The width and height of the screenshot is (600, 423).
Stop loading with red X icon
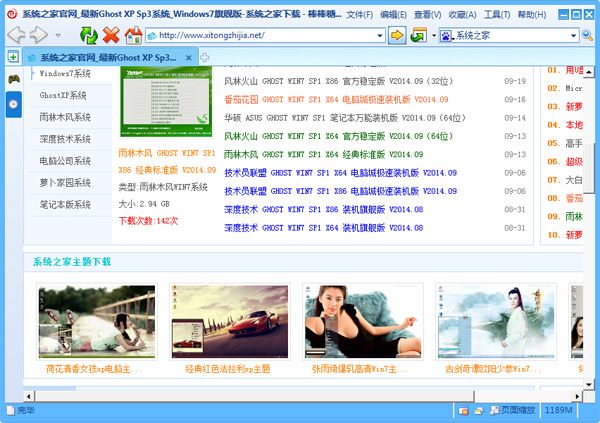click(111, 35)
